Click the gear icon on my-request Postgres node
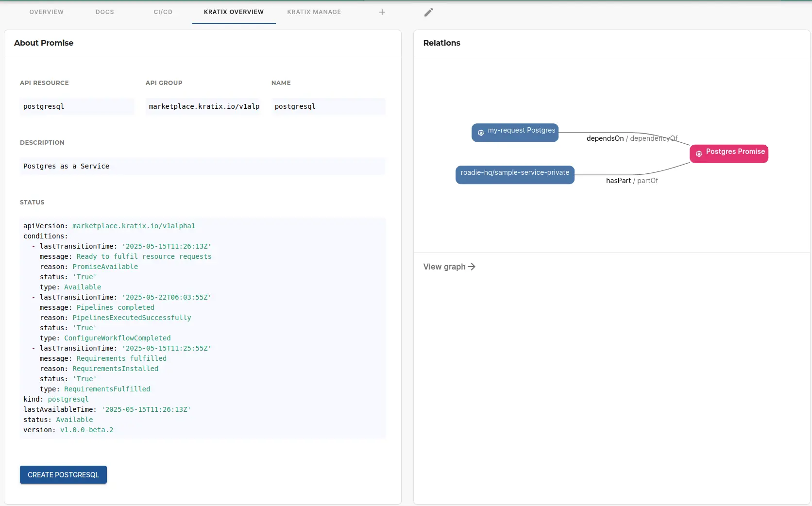 (x=480, y=133)
